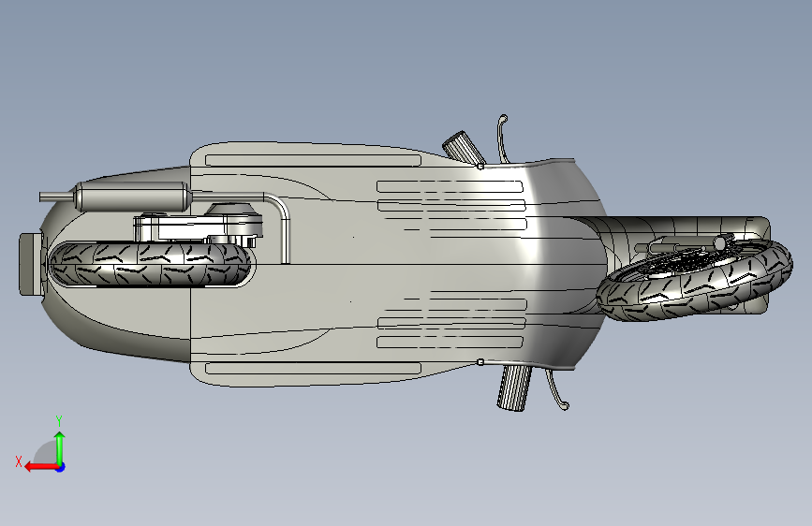
Task: Select the lower ribbed handlebar grip
Action: pyautogui.click(x=514, y=388)
